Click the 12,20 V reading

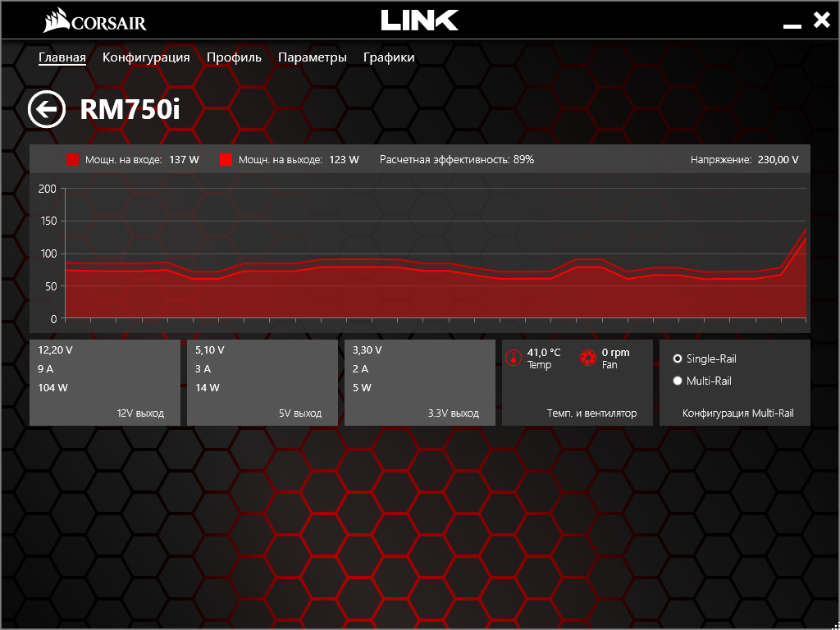click(55, 350)
